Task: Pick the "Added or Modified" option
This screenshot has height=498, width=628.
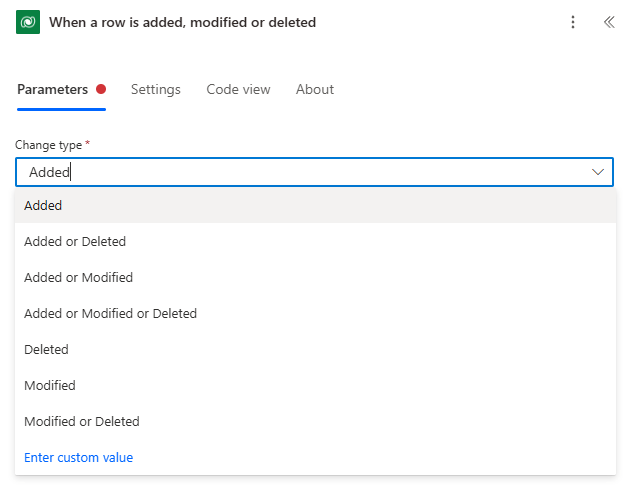Action: tap(78, 277)
